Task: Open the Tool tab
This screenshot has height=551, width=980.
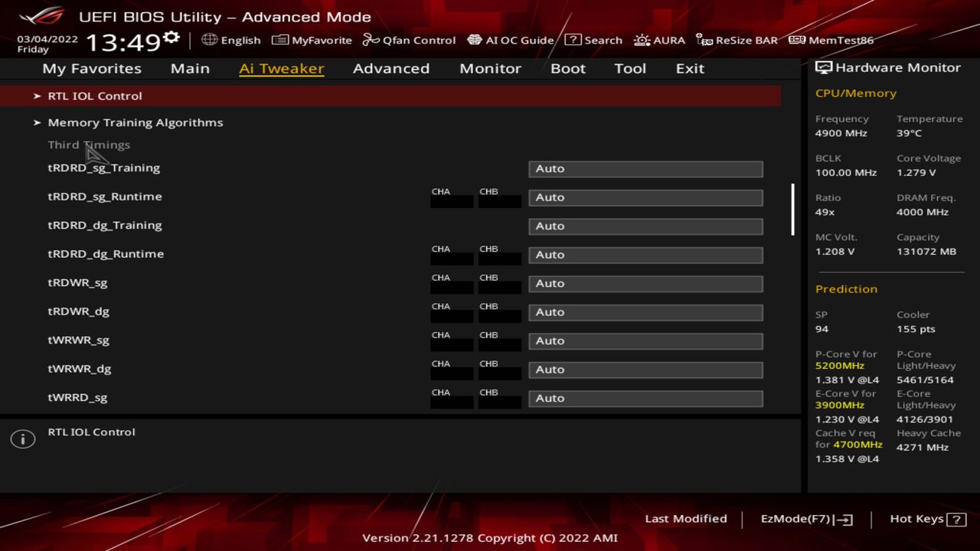Action: click(630, 68)
